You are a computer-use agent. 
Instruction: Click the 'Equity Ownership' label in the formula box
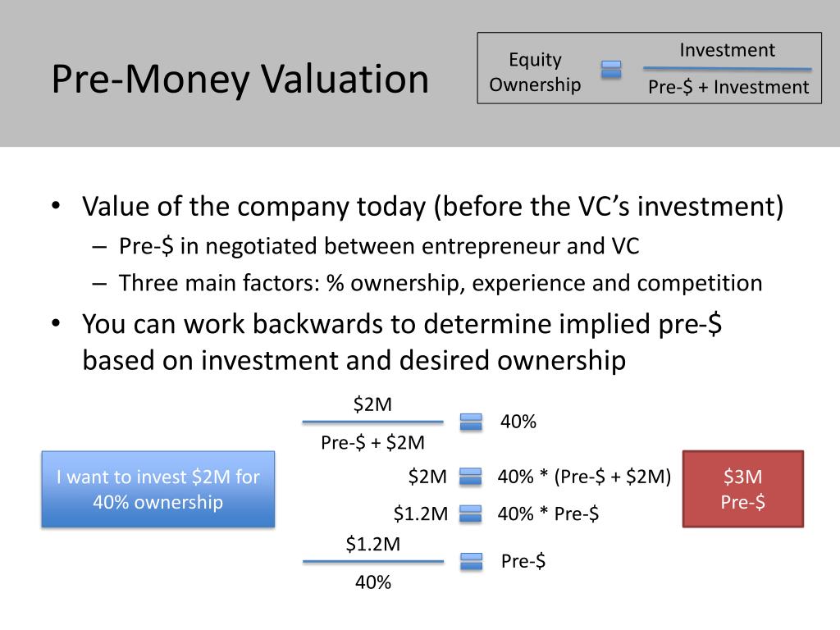[535, 72]
